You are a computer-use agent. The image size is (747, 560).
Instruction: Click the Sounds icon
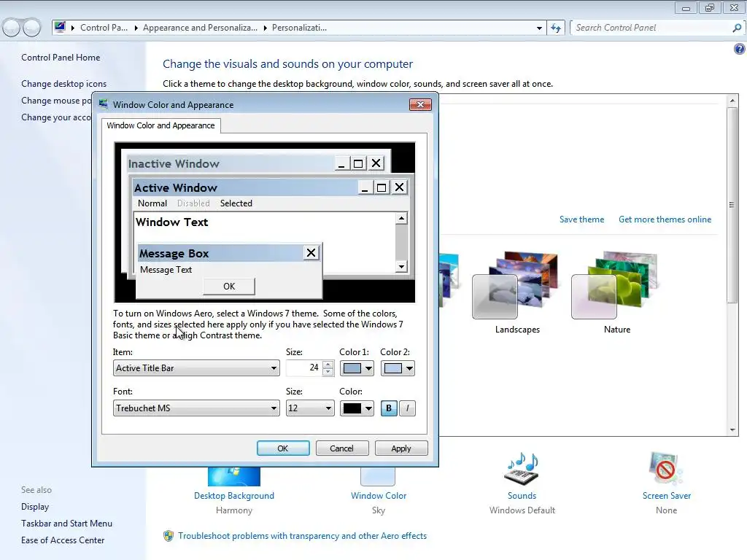(x=522, y=469)
